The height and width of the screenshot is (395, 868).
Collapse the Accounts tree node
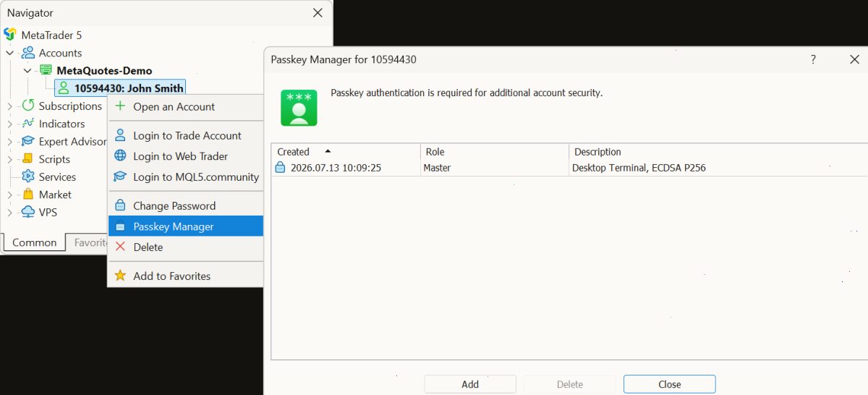10,53
